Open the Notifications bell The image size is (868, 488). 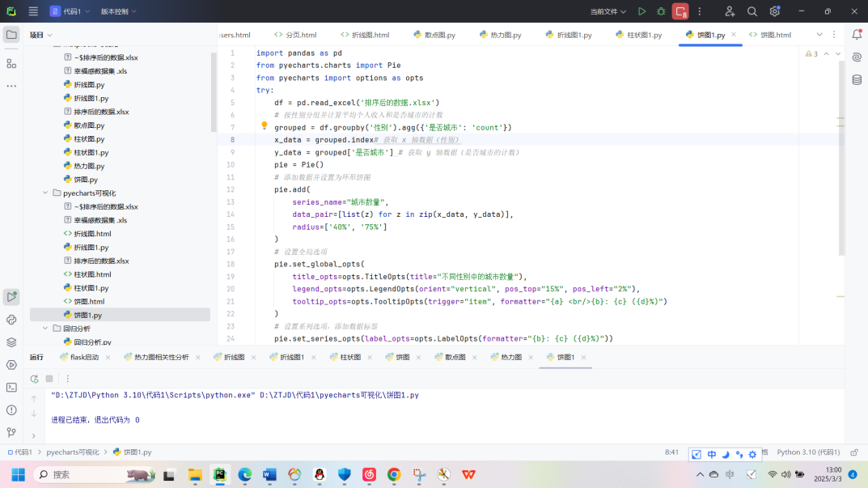(x=857, y=34)
